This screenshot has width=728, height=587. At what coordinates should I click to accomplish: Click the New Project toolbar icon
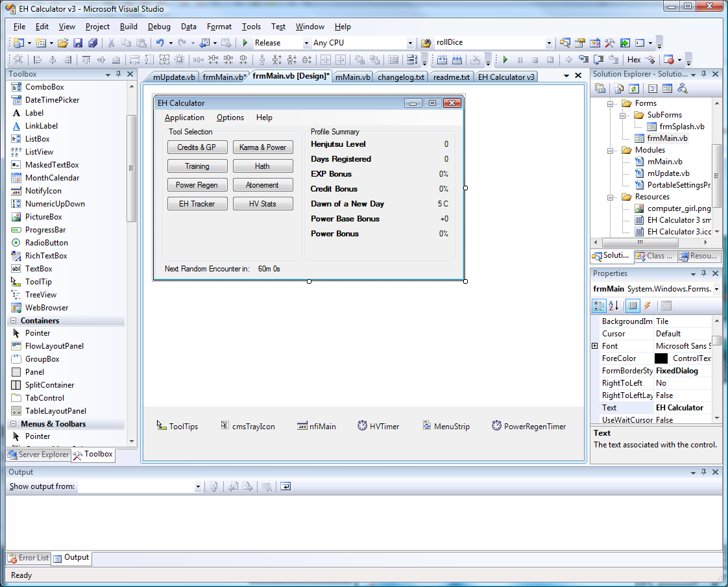pyautogui.click(x=19, y=43)
